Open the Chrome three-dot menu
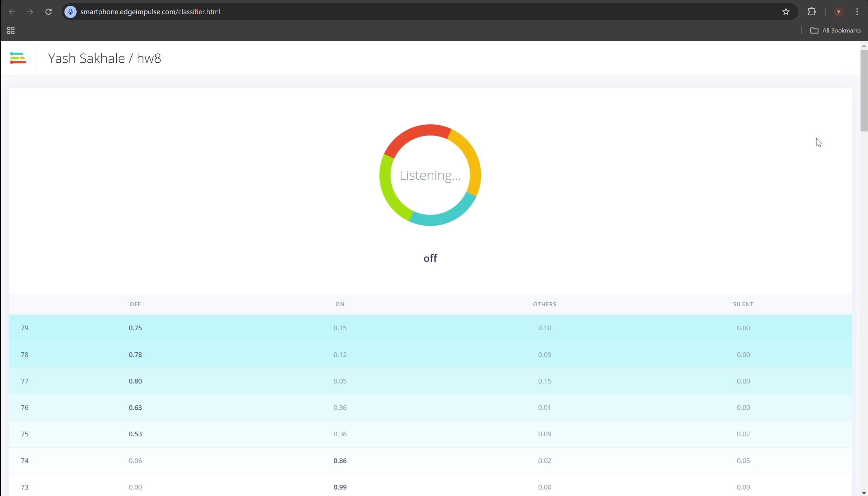The width and height of the screenshot is (868, 496). pyautogui.click(x=857, y=12)
